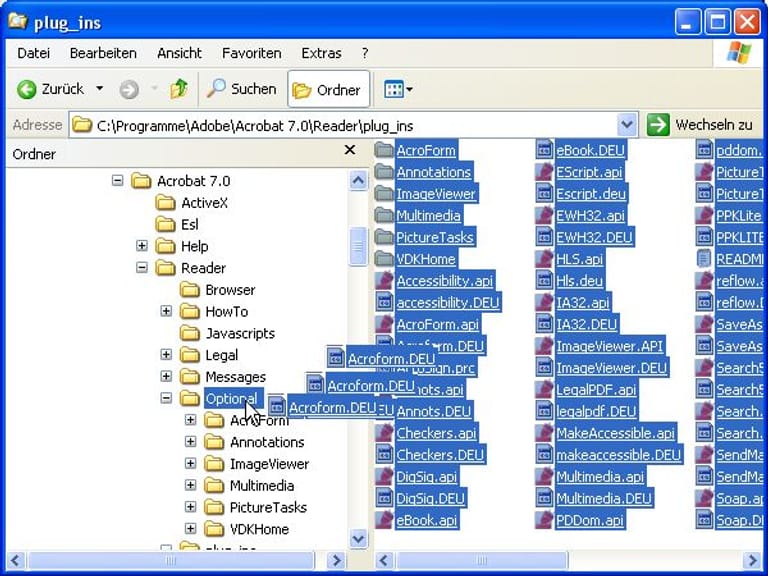
Task: Open the address bar dropdown
Action: click(626, 125)
